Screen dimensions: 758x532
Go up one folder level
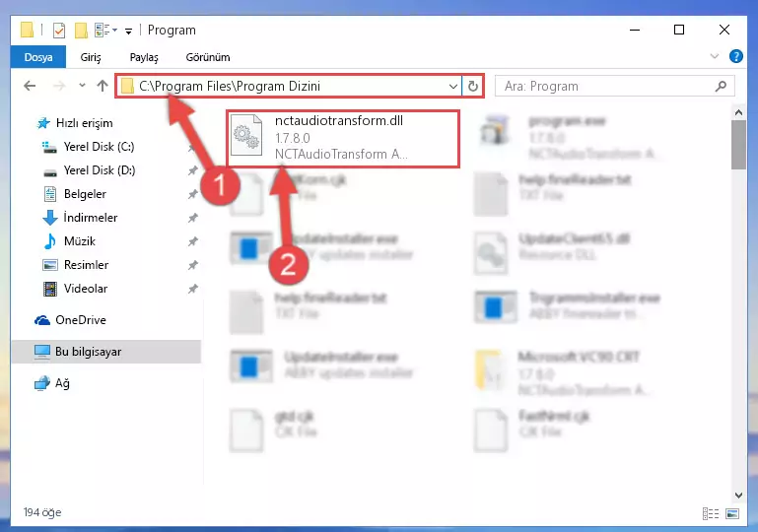tap(102, 86)
